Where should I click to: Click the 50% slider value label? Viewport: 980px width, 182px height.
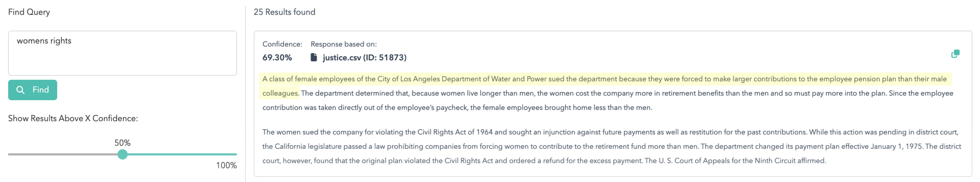click(122, 143)
